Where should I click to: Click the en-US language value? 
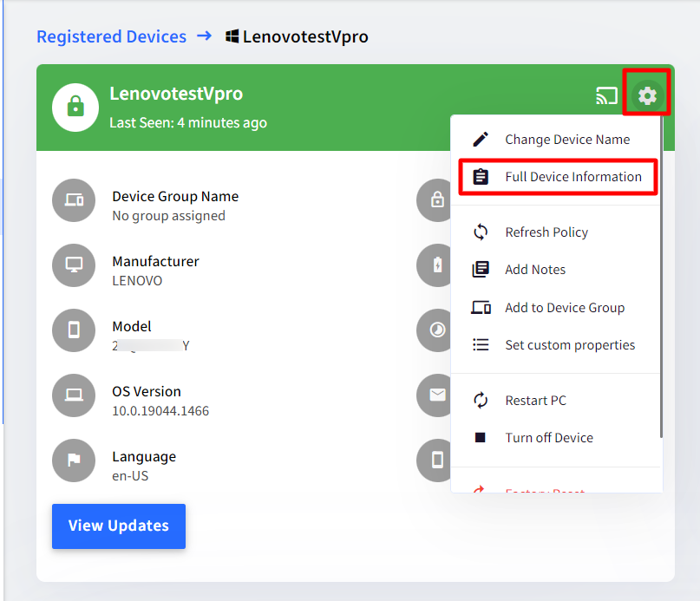coord(130,476)
